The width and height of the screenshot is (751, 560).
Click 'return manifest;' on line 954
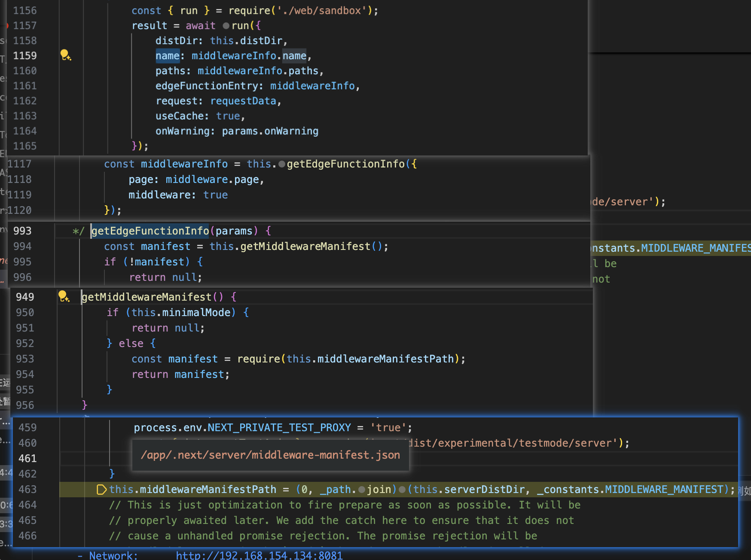180,374
